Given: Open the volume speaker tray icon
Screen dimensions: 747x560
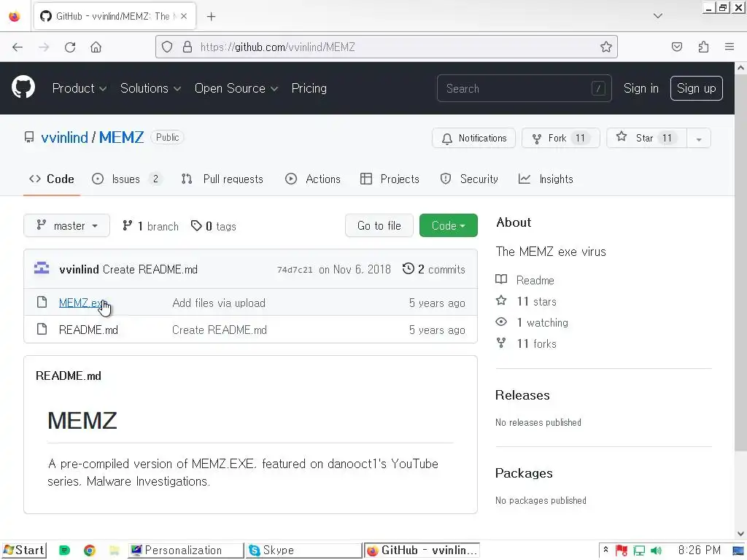Looking at the screenshot, I should (x=656, y=551).
